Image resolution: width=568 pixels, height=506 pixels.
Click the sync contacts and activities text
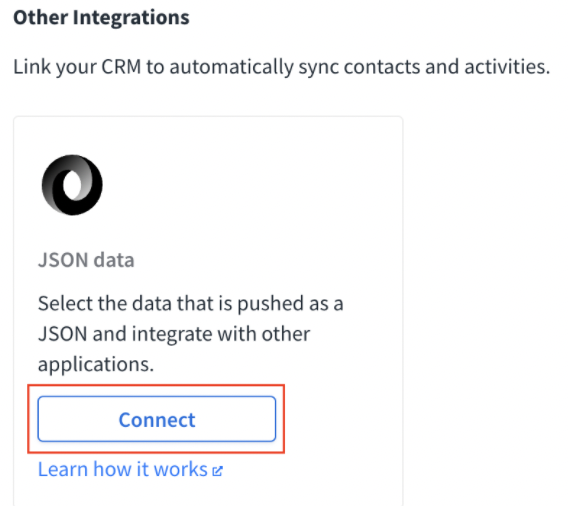pyautogui.click(x=424, y=67)
